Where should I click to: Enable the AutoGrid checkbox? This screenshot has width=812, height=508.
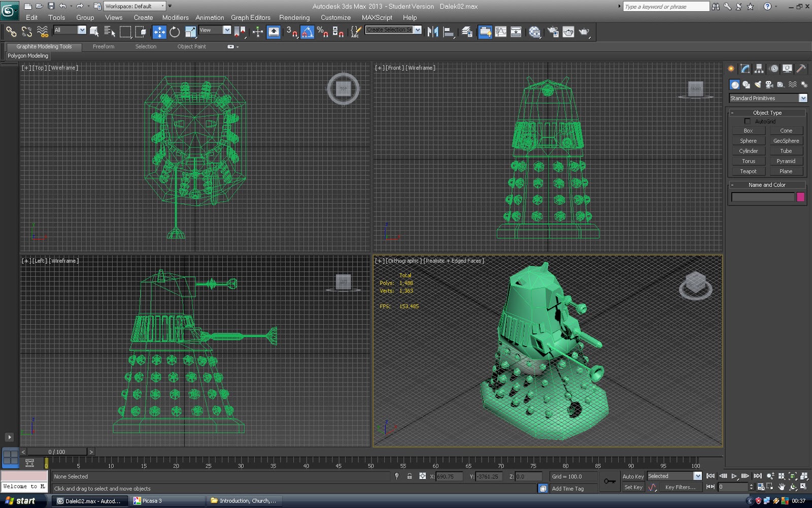tap(747, 121)
